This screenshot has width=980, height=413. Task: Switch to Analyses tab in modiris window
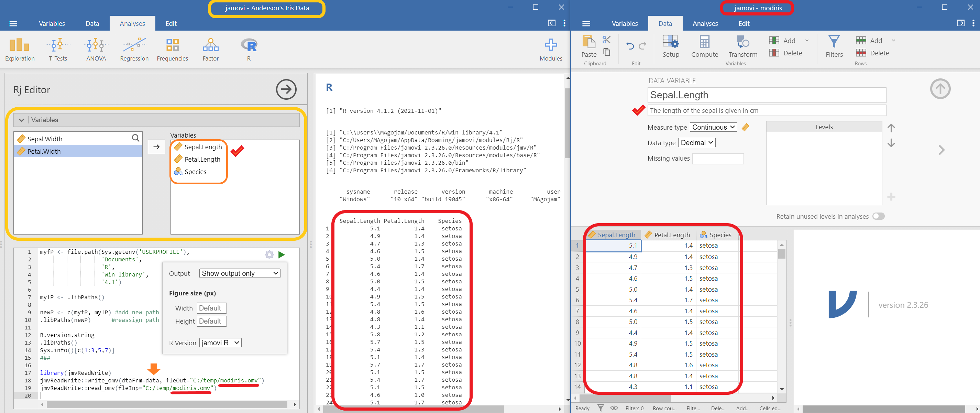tap(705, 24)
